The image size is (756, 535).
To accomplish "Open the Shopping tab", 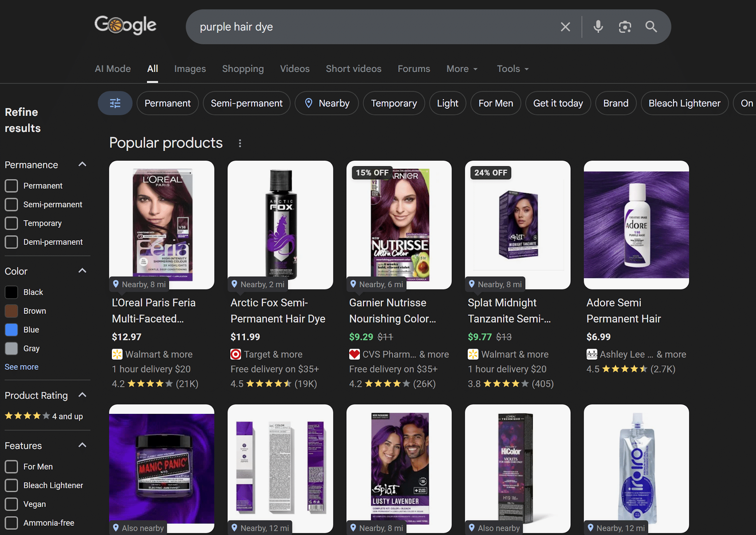I will pos(243,69).
